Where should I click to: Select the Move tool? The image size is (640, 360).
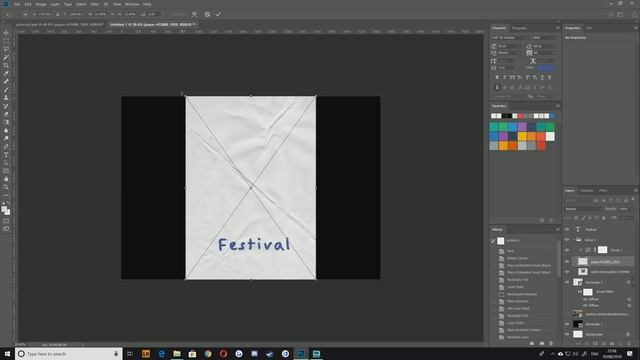click(x=6, y=33)
